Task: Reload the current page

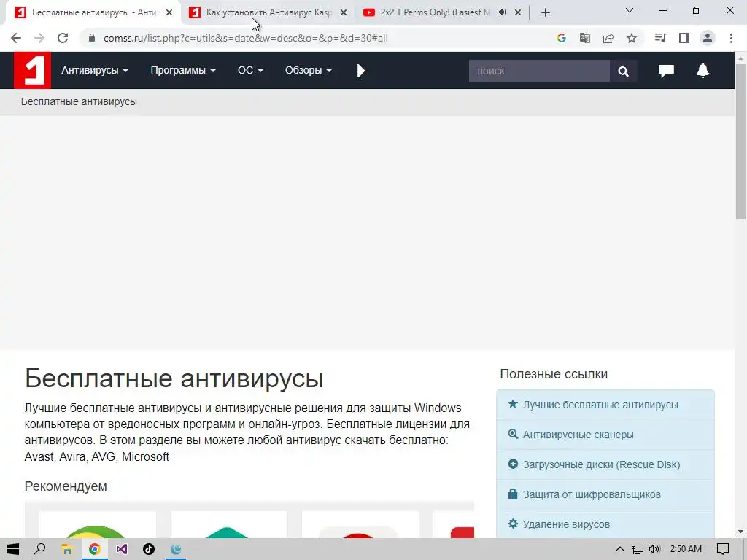Action: [63, 38]
